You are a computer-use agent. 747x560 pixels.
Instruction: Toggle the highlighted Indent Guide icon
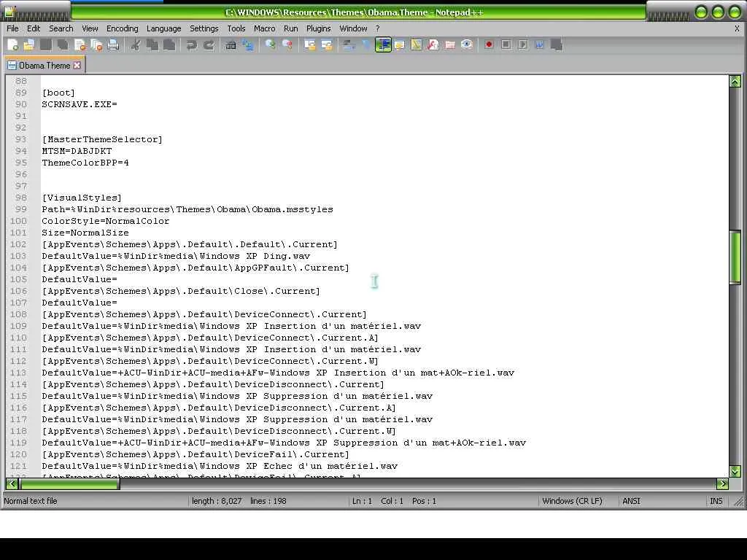(383, 44)
